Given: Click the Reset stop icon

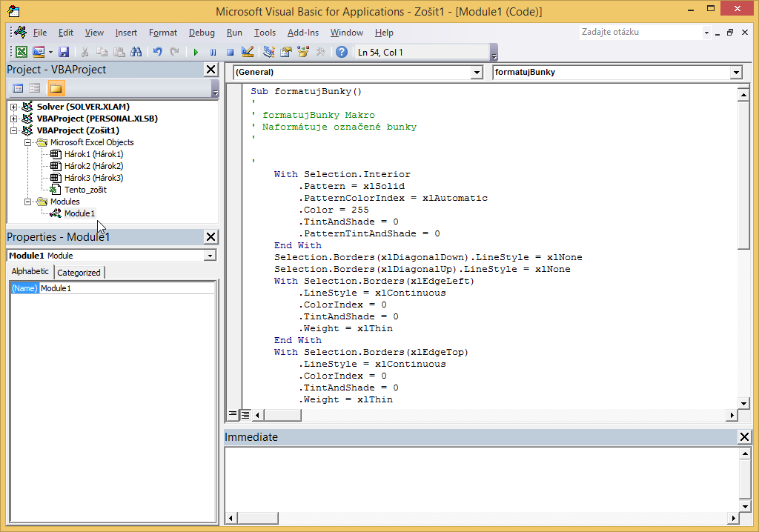Looking at the screenshot, I should (231, 52).
